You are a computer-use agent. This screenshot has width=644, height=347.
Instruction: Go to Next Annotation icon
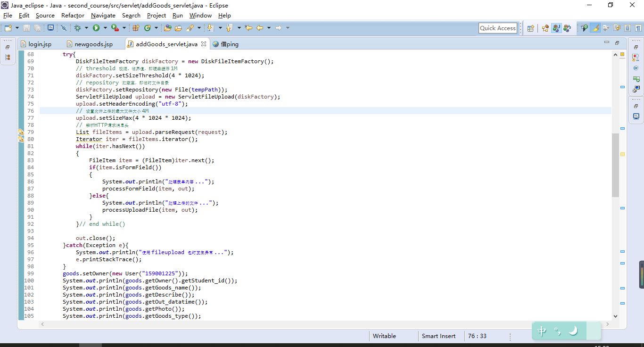click(x=210, y=28)
